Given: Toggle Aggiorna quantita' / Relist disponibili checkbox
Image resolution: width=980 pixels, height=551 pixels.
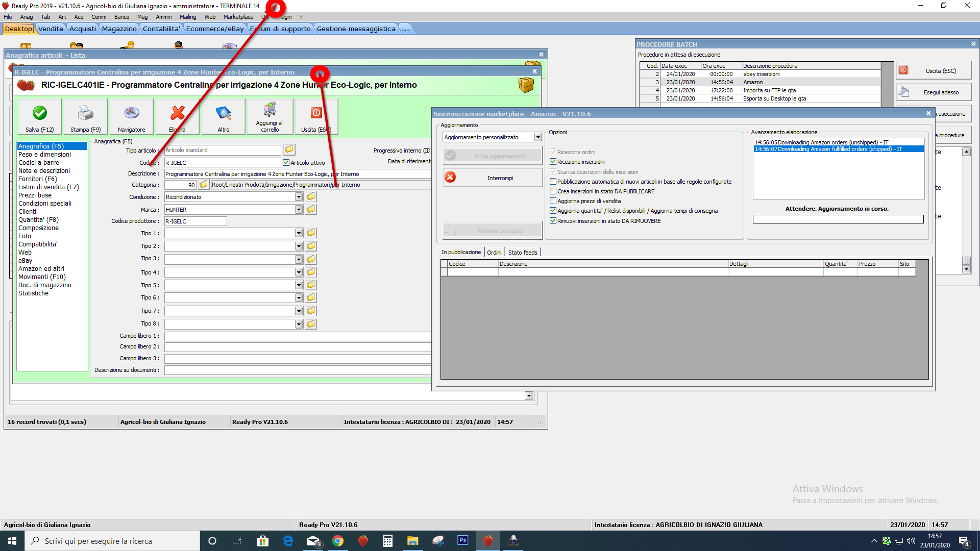Looking at the screenshot, I should coord(553,211).
